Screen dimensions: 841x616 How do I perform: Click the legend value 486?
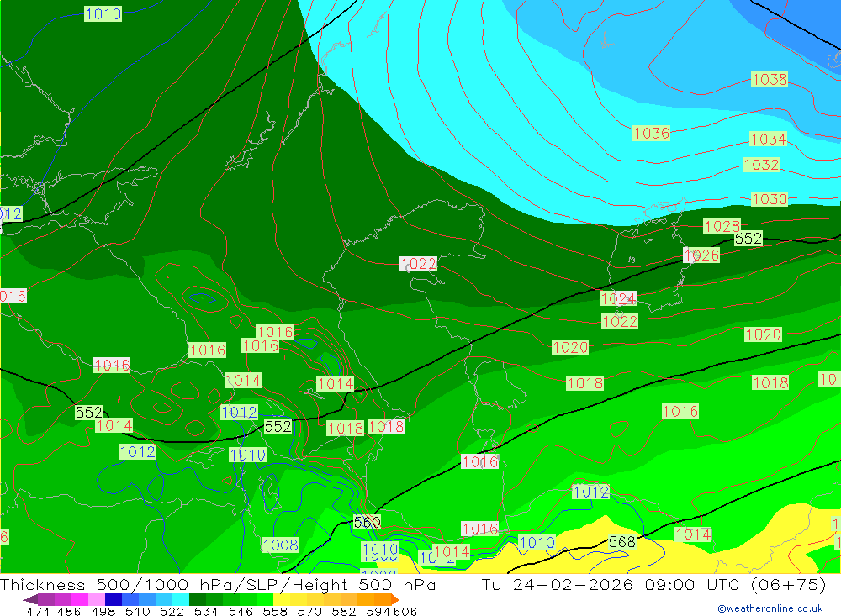click(x=67, y=611)
